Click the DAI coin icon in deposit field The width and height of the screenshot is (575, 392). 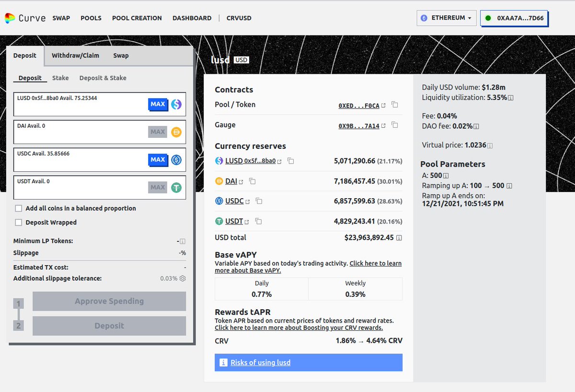(x=176, y=132)
